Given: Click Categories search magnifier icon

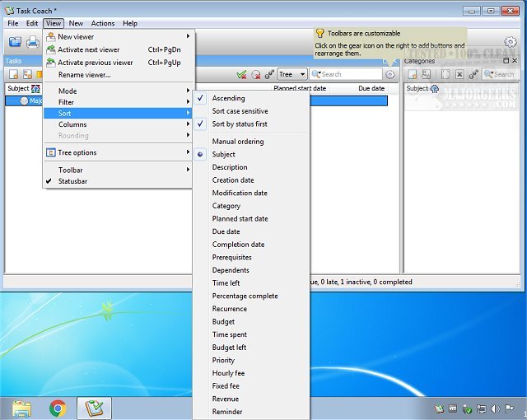Looking at the screenshot, I should pos(488,74).
